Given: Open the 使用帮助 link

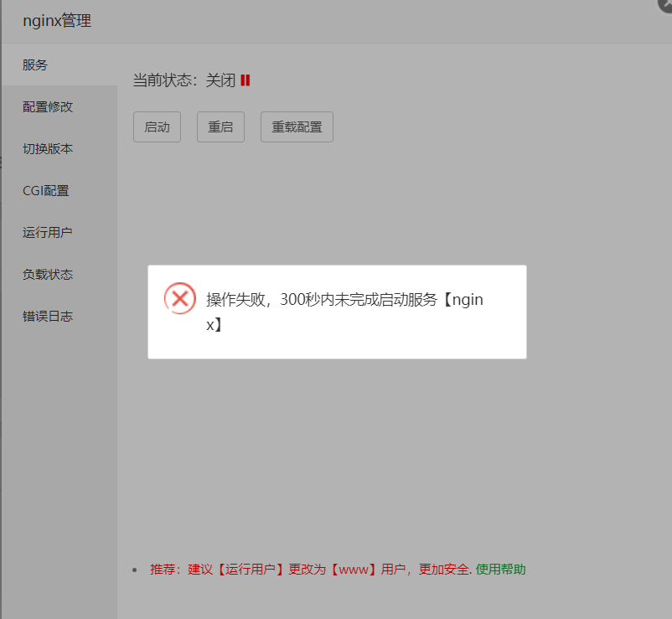Looking at the screenshot, I should (500, 570).
